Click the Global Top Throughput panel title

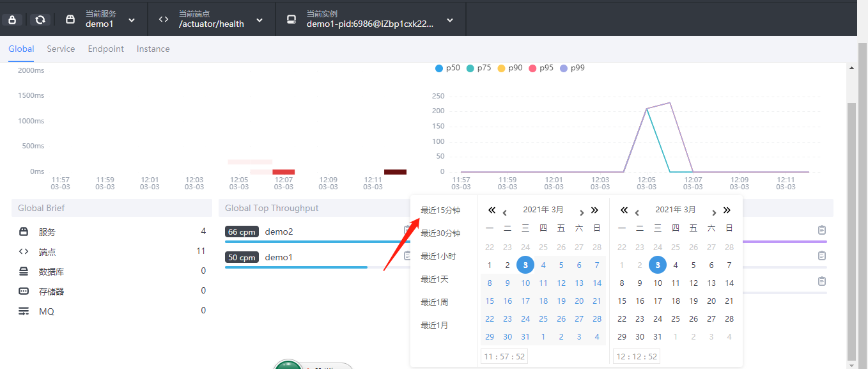(x=272, y=208)
